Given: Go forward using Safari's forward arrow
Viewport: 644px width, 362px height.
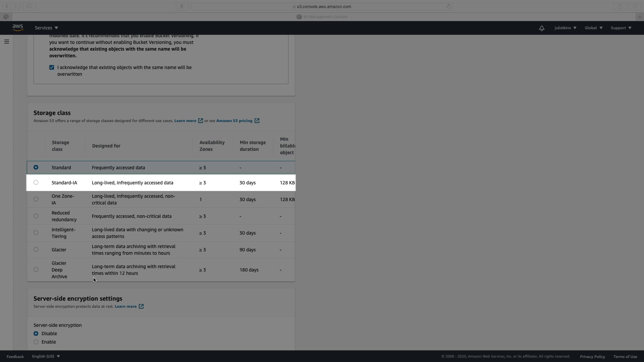Looking at the screenshot, I should pyautogui.click(x=16, y=6).
